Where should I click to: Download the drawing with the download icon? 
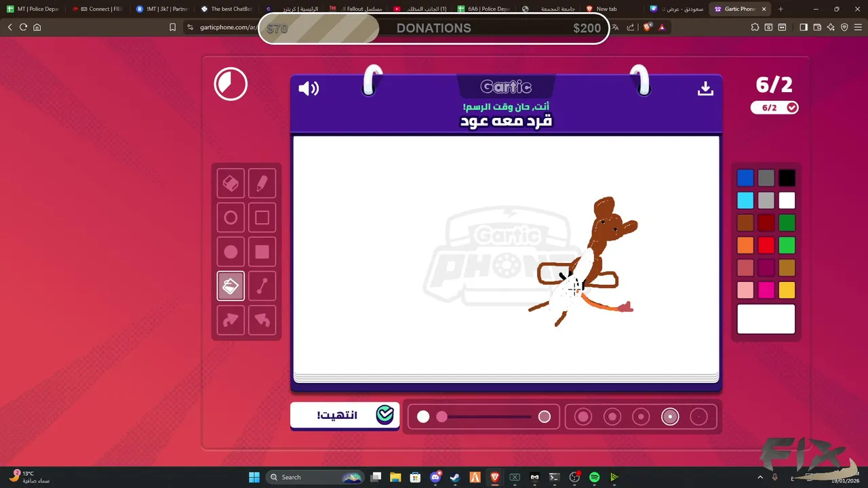[x=705, y=88]
